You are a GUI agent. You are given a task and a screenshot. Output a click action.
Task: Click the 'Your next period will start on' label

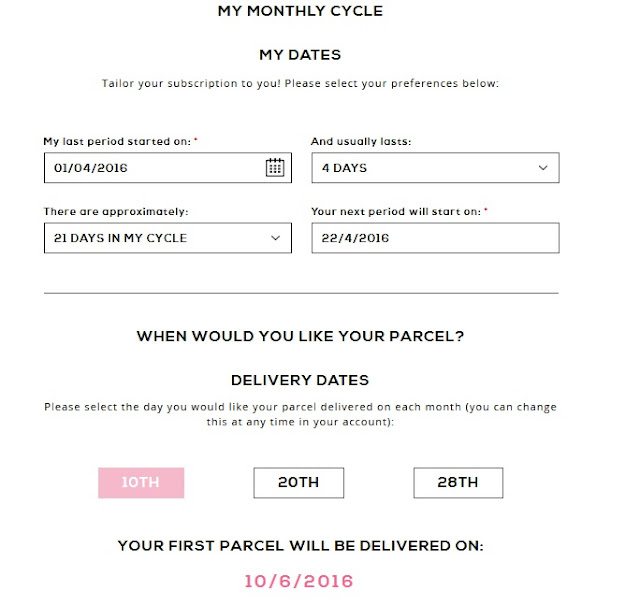[x=398, y=212]
